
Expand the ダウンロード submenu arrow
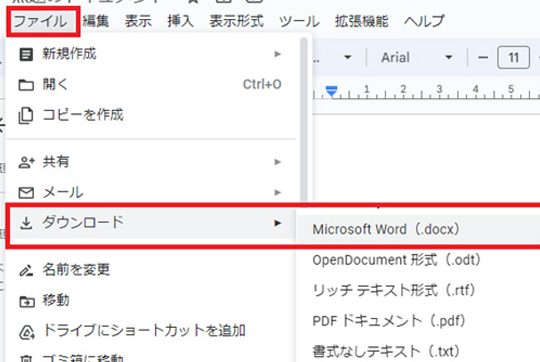tap(278, 223)
